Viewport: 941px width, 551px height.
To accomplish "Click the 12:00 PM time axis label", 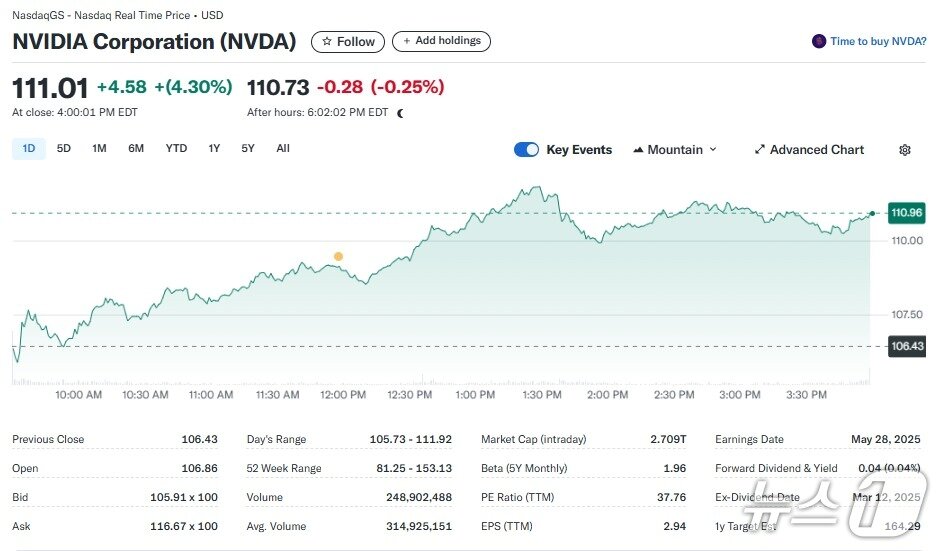I will point(343,395).
